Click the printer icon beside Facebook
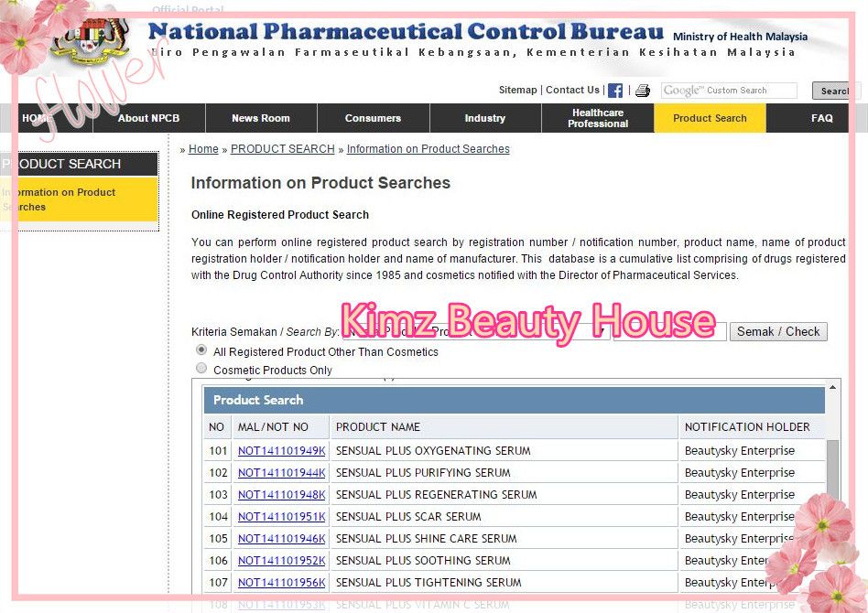 [x=643, y=91]
